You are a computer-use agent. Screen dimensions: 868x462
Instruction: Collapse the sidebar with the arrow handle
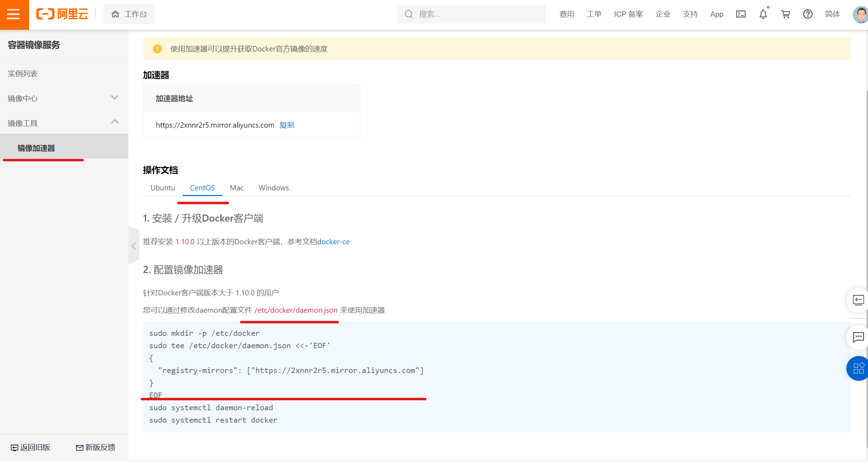pos(134,246)
